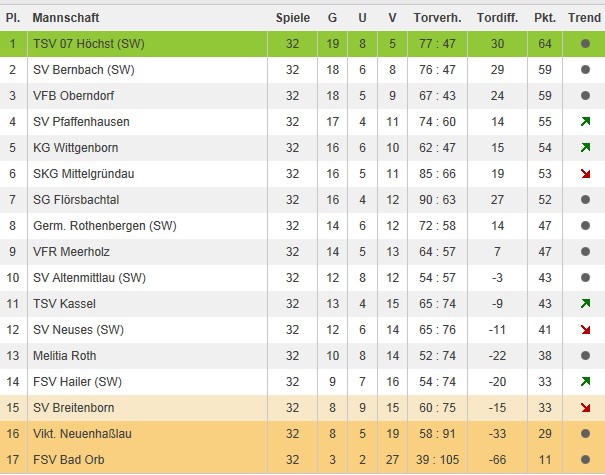Viewport: 605px width, 475px height.
Task: Click the red trend arrow for SV Neuses
Action: click(584, 329)
